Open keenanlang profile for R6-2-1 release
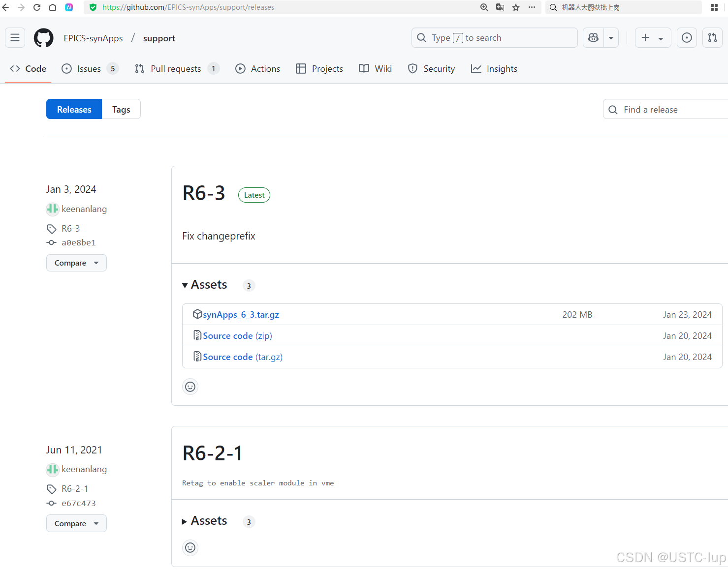The width and height of the screenshot is (728, 570). pyautogui.click(x=84, y=469)
